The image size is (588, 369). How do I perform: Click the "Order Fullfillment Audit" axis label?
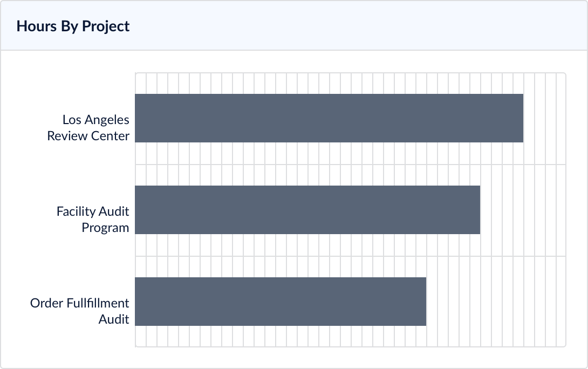tap(80, 311)
